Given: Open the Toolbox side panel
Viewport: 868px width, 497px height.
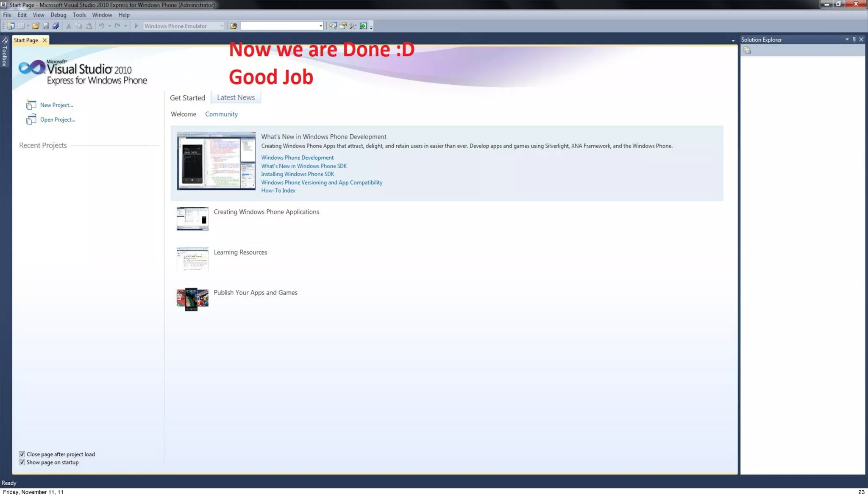Looking at the screenshot, I should pyautogui.click(x=5, y=53).
